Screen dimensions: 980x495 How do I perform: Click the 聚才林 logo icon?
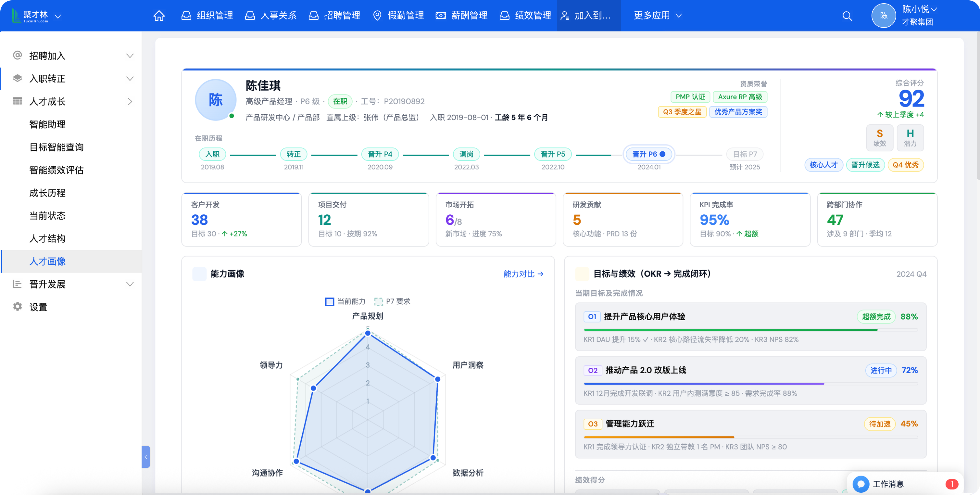16,16
